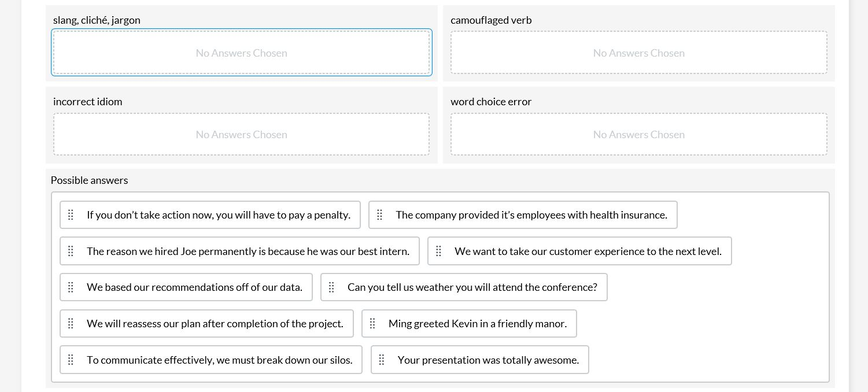
Task: Select 'To communicate effectively' silos answer text
Action: pyautogui.click(x=219, y=360)
